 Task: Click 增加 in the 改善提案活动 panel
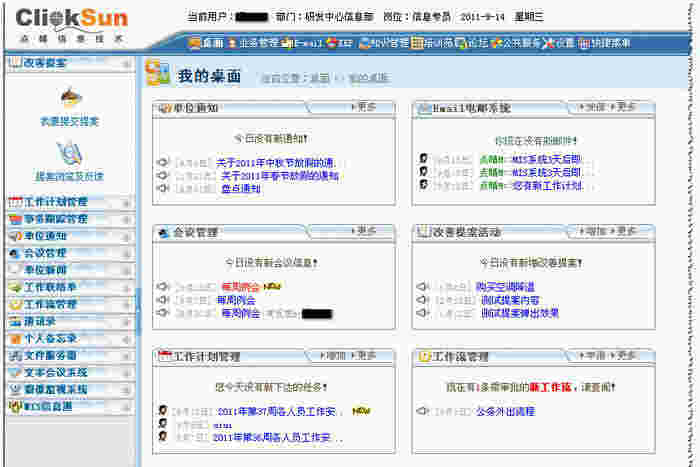click(593, 231)
